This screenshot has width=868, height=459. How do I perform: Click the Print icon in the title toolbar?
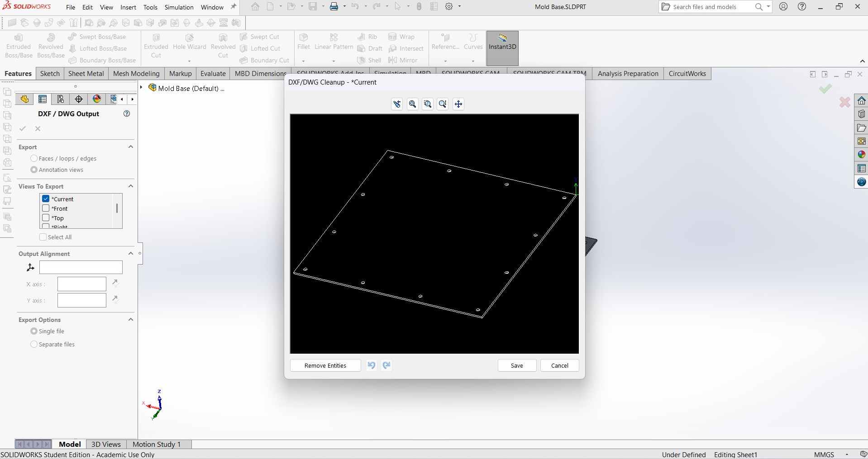pos(334,7)
